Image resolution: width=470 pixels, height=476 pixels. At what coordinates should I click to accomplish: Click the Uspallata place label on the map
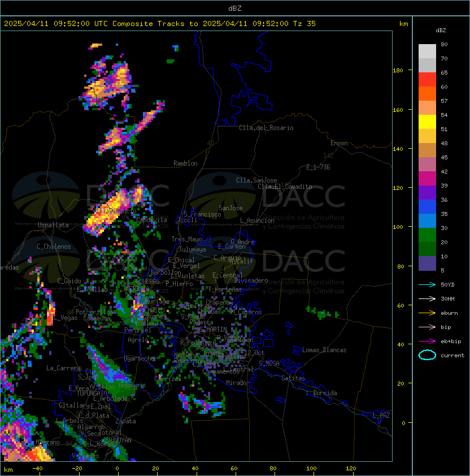click(x=54, y=225)
